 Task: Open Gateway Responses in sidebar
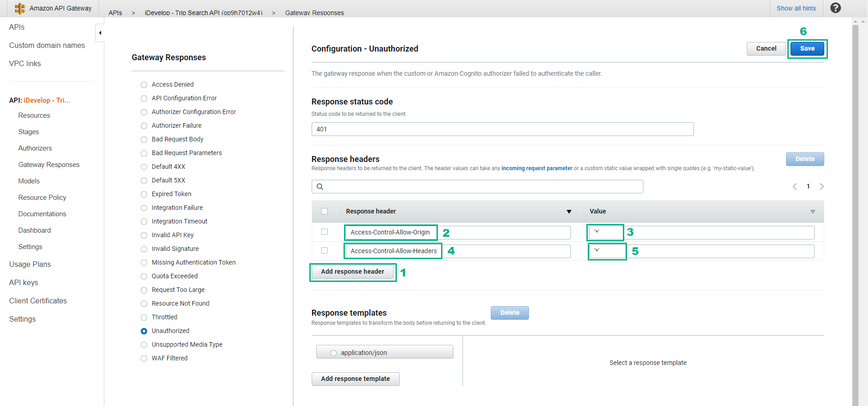tap(49, 165)
